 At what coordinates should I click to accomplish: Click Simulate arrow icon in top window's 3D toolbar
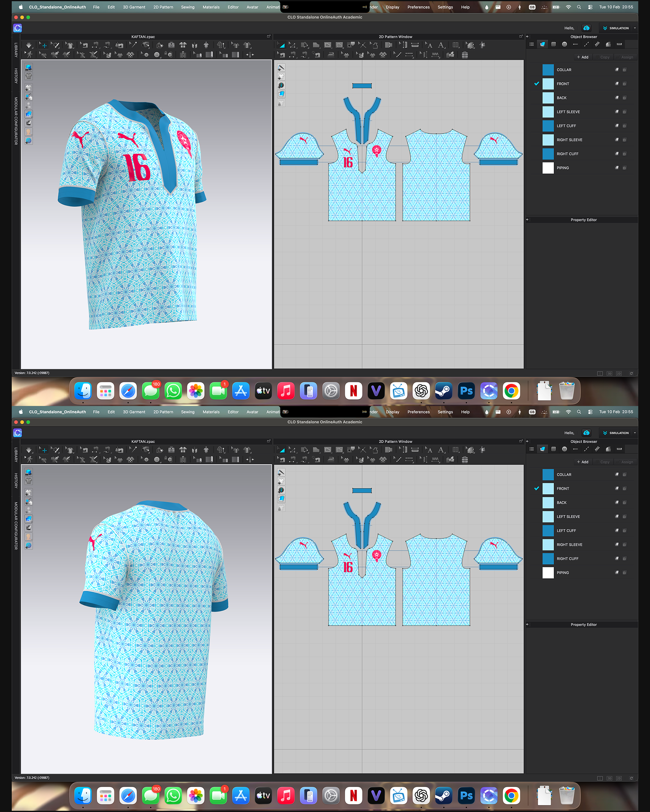(29, 45)
